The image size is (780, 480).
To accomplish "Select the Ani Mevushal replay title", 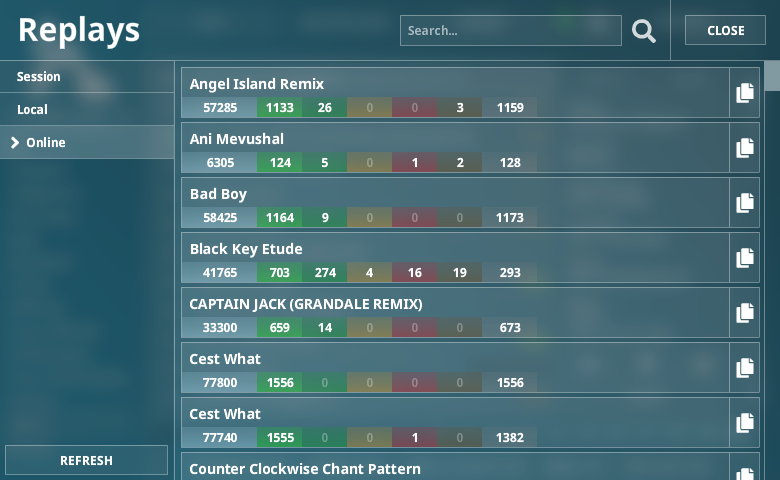I will [237, 139].
